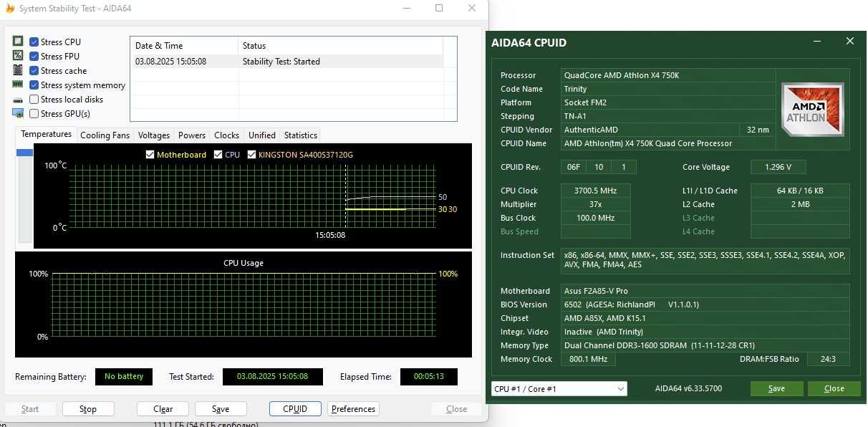
Task: Click the CPUID button
Action: point(295,409)
